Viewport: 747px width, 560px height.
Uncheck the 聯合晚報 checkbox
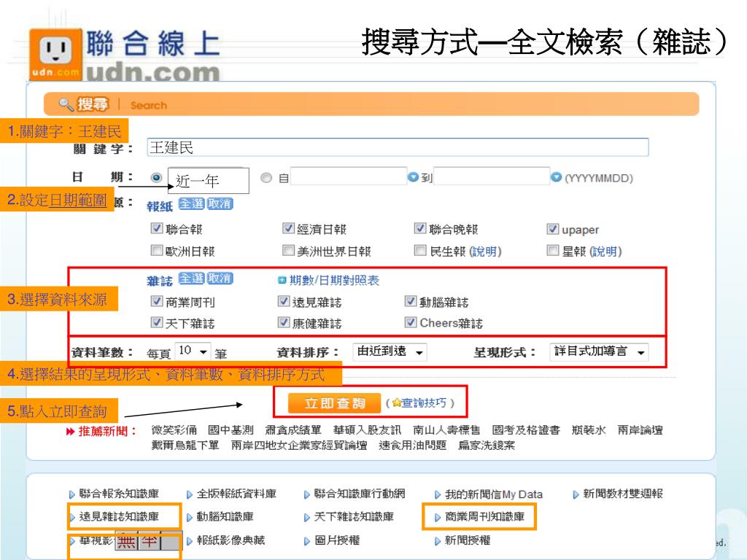pos(419,228)
